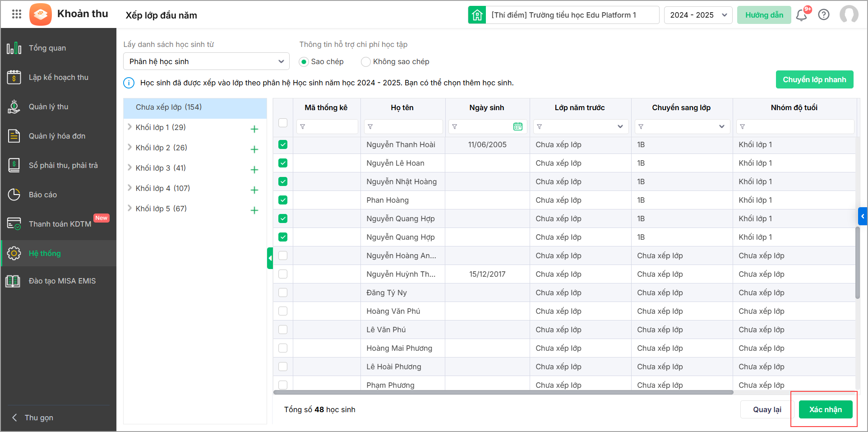The image size is (868, 432).
Task: Open Quản lý hóa đơn sidebar menu
Action: (x=57, y=136)
